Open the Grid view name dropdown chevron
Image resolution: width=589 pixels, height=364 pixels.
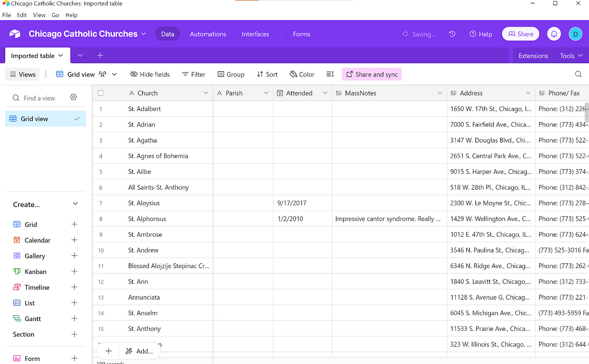pyautogui.click(x=114, y=74)
